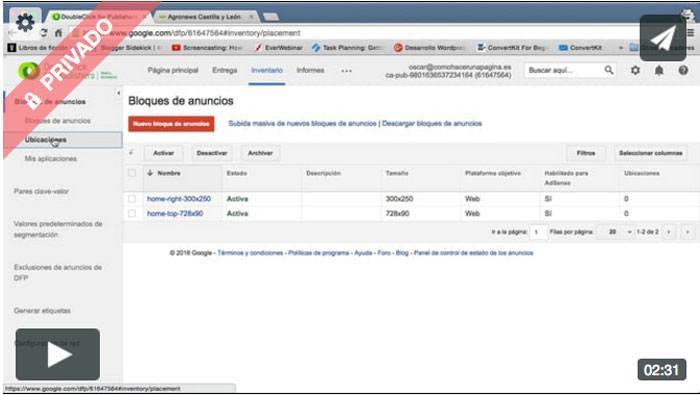Open Screencasting YouTube bookmark
This screenshot has height=395, width=700.
207,47
